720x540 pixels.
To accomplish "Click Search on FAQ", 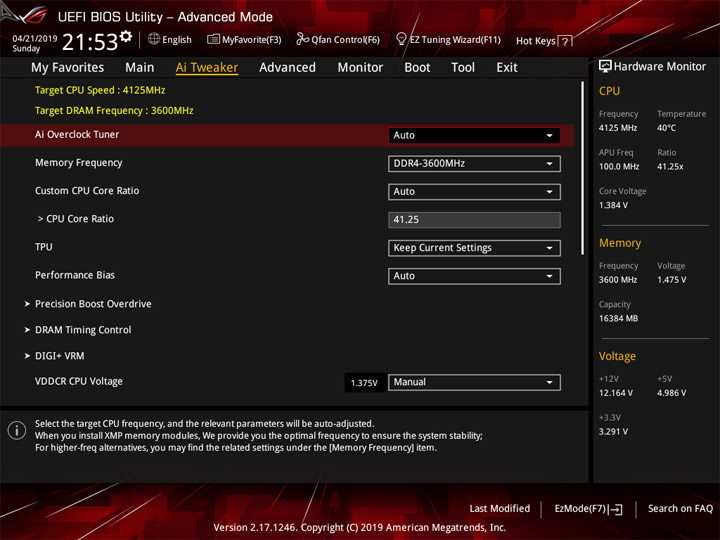I will pos(680,508).
